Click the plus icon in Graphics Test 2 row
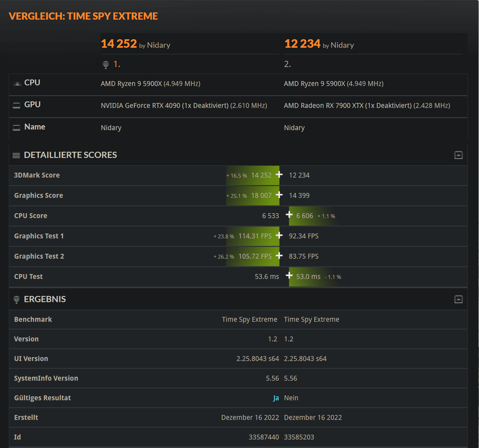The height and width of the screenshot is (448, 479). click(279, 255)
